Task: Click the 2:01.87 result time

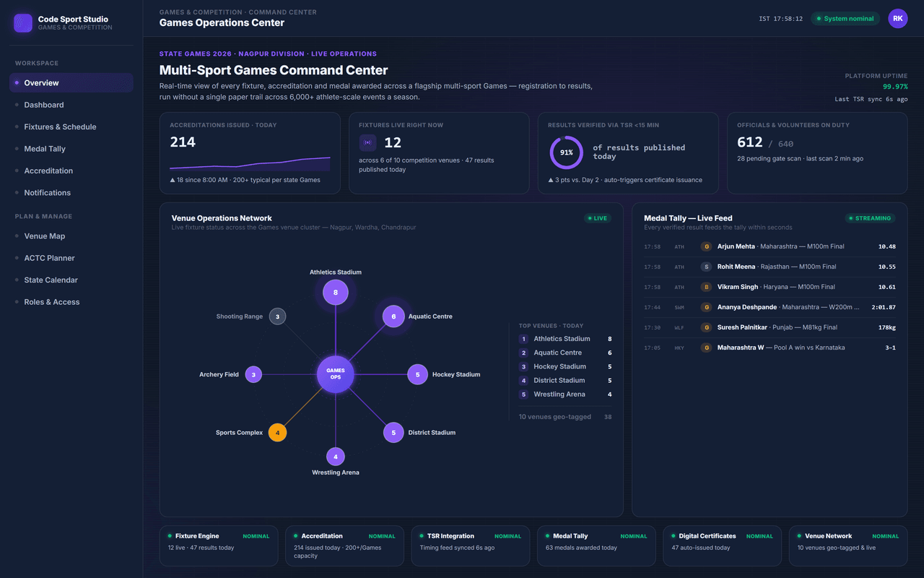Action: click(x=884, y=307)
